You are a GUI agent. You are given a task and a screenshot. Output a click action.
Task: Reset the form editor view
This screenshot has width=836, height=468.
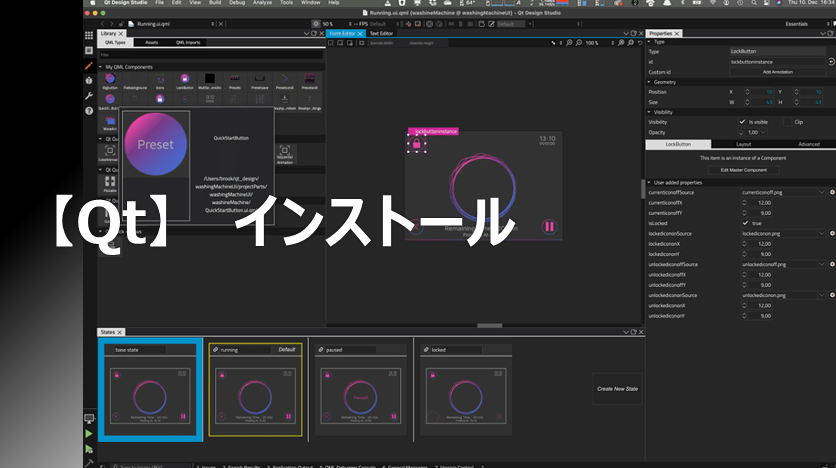pyautogui.click(x=640, y=43)
